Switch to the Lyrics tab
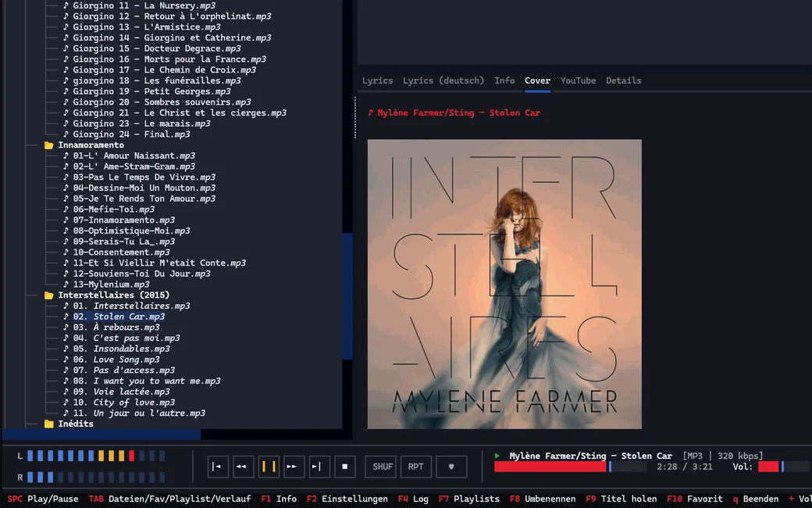Viewport: 812px width, 508px height. point(377,80)
